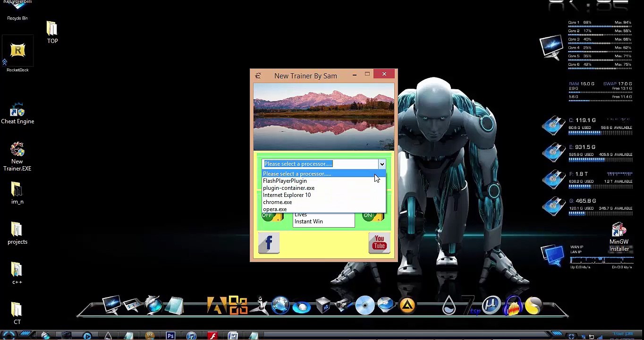Open Photoshop from the taskbar
The width and height of the screenshot is (644, 340).
170,336
